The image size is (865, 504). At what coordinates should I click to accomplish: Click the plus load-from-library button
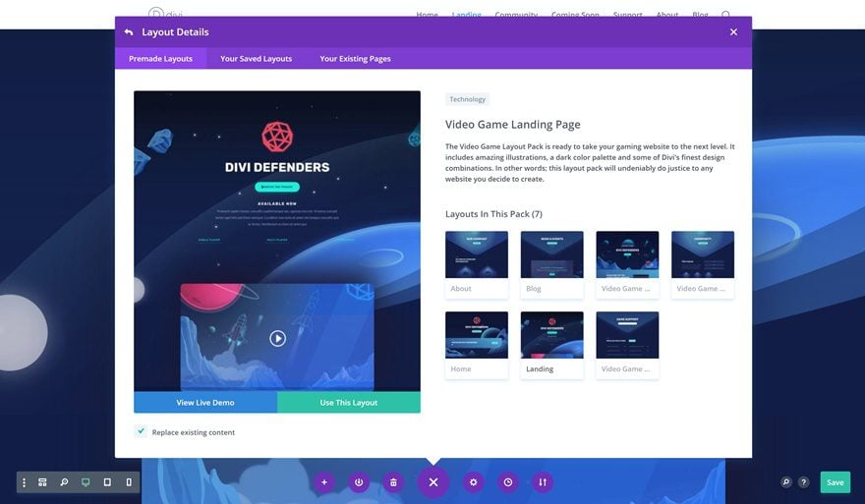point(324,482)
